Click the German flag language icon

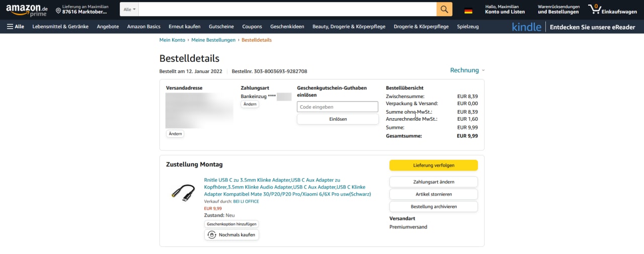[x=468, y=11]
